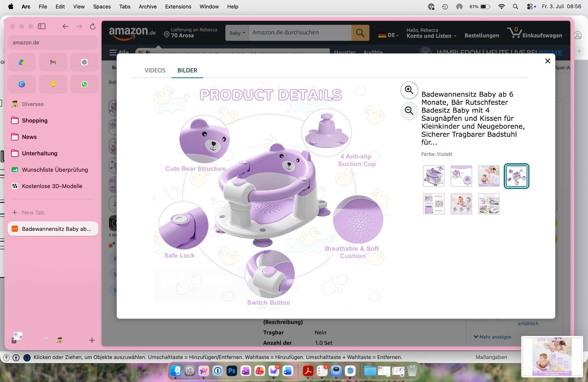Open Photoshop from the Dock
This screenshot has height=382, width=588.
point(232,371)
